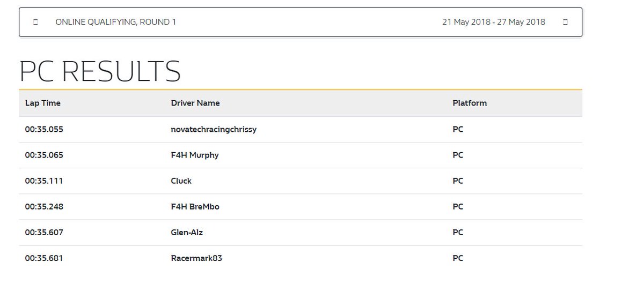Viewport: 644px width, 292px height.
Task: Click the PC RESULTS heading
Action: pos(100,71)
